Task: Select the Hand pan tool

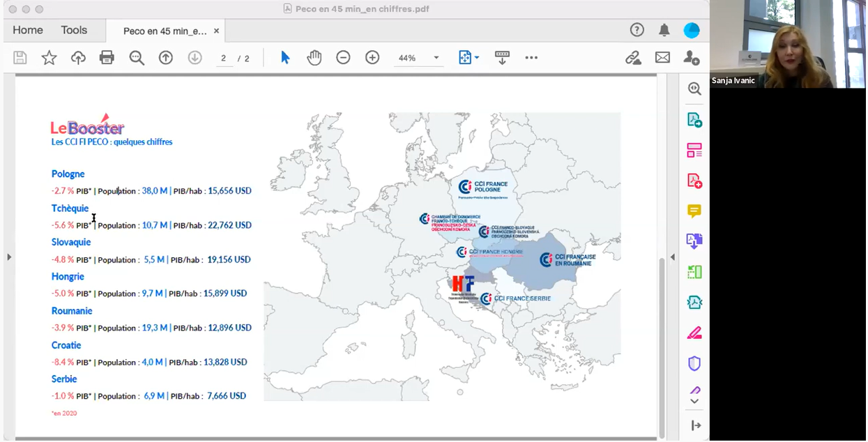Action: [314, 58]
